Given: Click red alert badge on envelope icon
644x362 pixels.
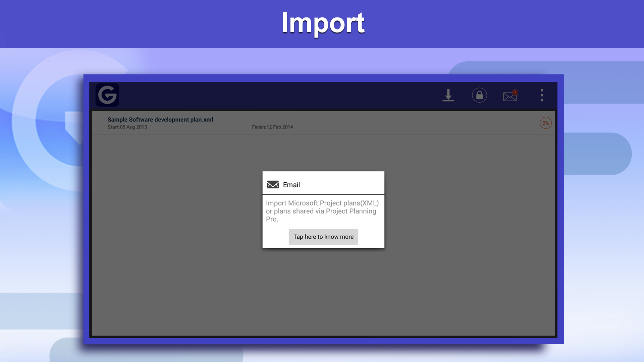Looking at the screenshot, I should pos(515,92).
